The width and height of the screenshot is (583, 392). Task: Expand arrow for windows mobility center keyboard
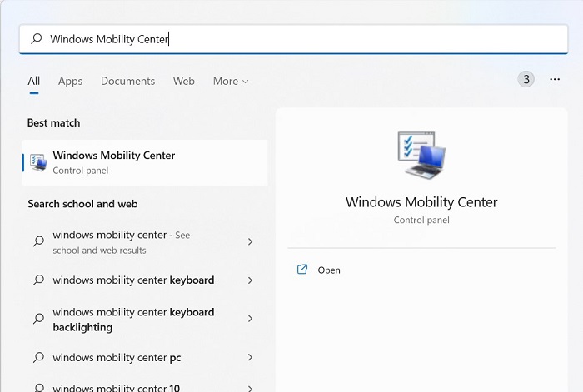point(250,280)
